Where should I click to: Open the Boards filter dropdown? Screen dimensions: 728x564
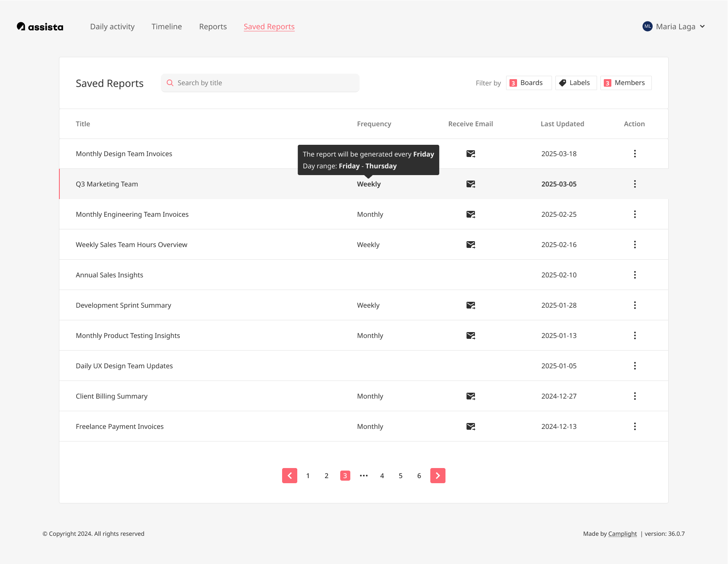click(x=529, y=83)
